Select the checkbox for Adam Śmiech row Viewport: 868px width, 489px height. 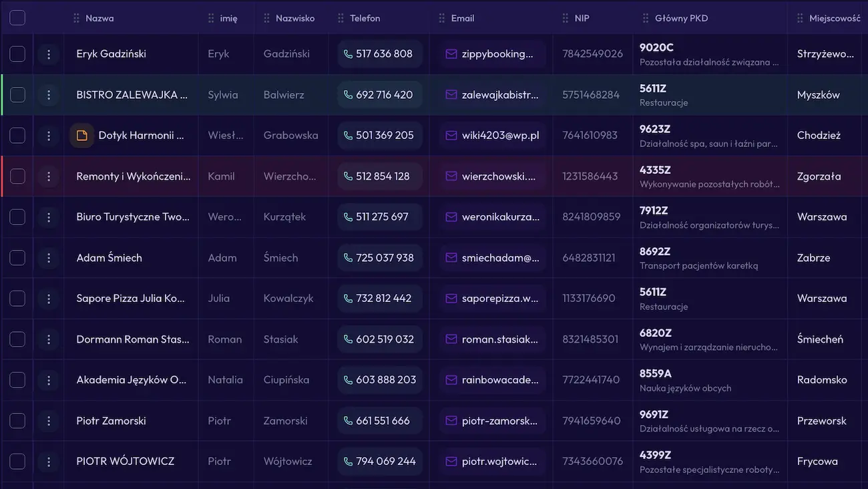click(17, 258)
